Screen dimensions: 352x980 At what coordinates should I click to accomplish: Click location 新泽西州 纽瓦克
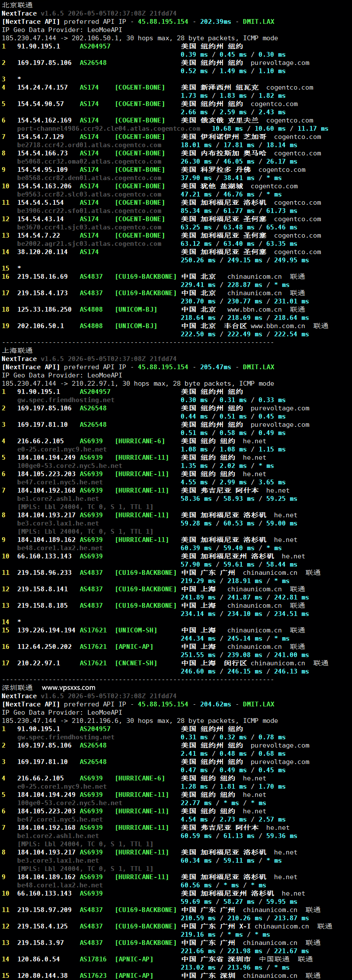[x=230, y=87]
